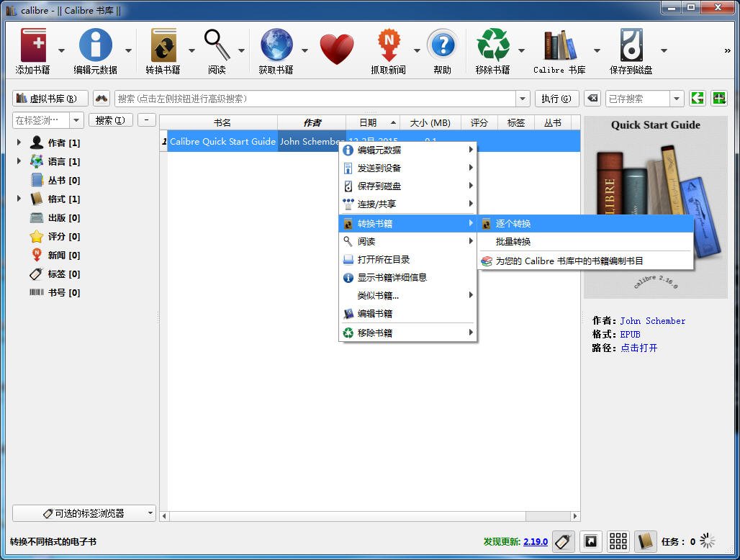Screen dimensions: 740x560
Task: Click the red heart donate icon
Action: click(337, 49)
